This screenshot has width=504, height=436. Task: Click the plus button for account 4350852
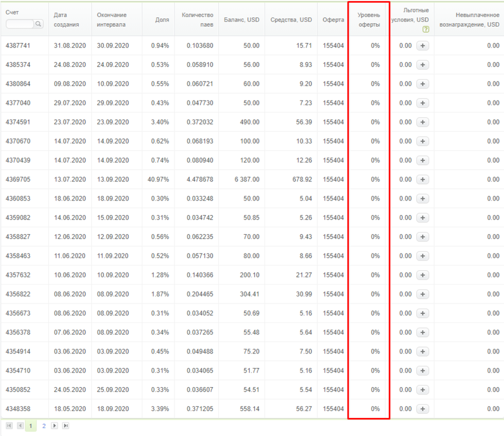423,389
